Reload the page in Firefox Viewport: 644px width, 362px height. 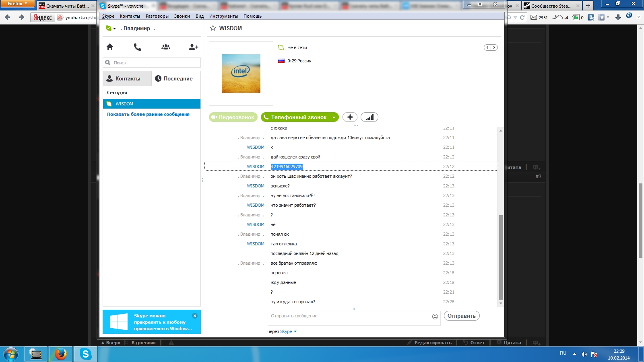522,17
